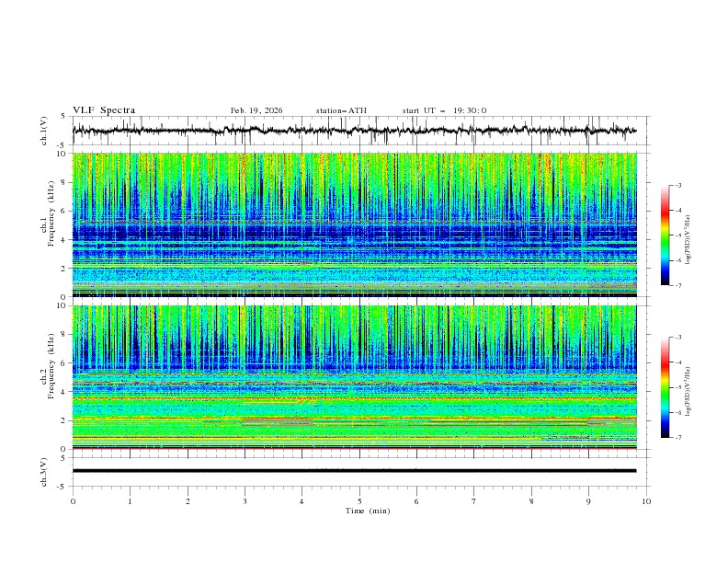Image resolution: width=728 pixels, height=563 pixels.
Task: Click the ch.3(V) axis label
Action: 44,472
